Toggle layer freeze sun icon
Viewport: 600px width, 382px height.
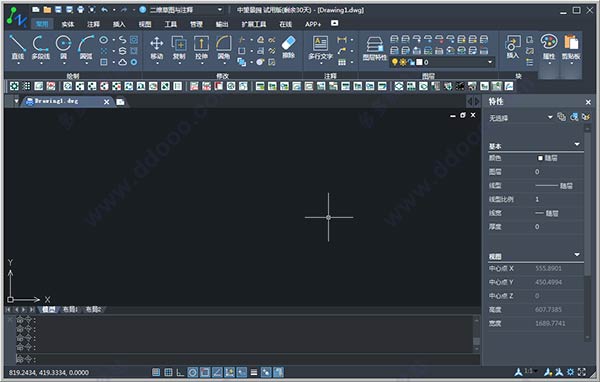pyautogui.click(x=403, y=62)
